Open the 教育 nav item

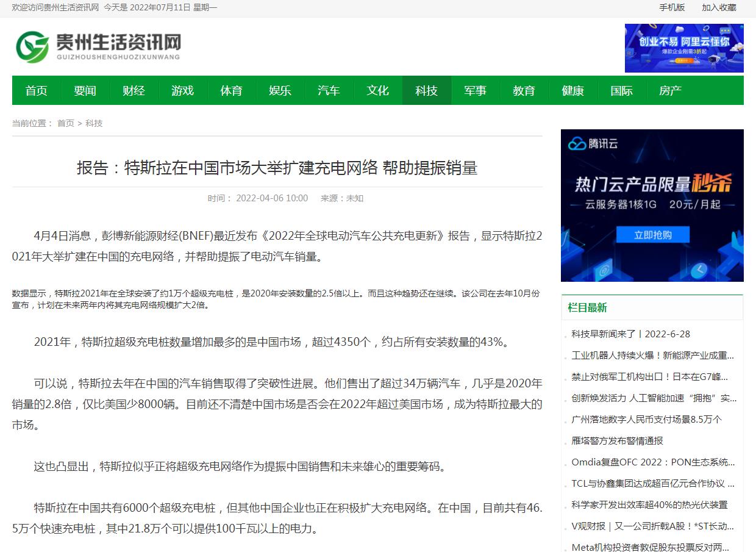click(x=524, y=90)
